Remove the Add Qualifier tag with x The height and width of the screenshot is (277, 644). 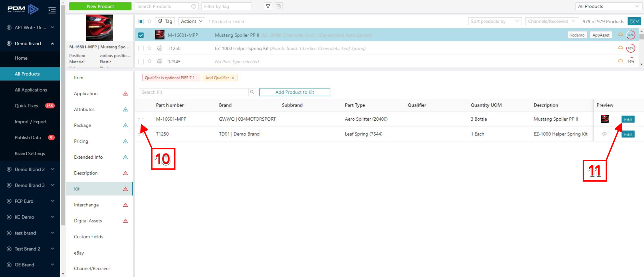click(x=233, y=78)
